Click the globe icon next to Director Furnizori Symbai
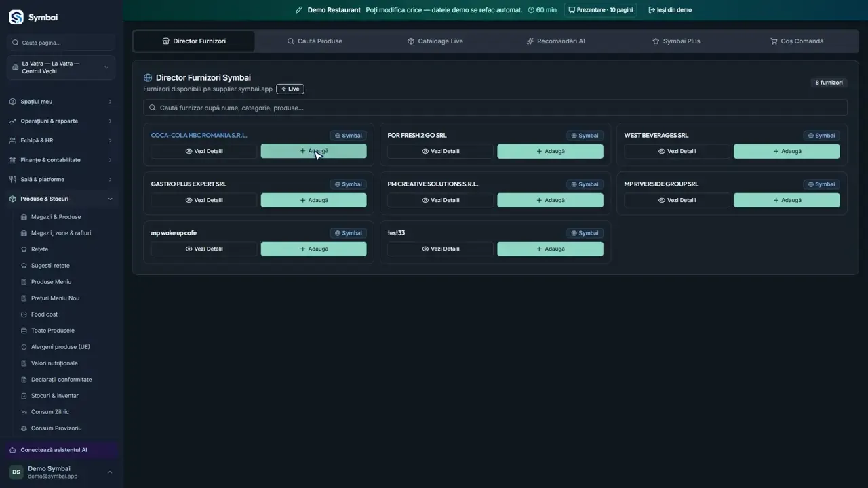The image size is (868, 488). 148,78
